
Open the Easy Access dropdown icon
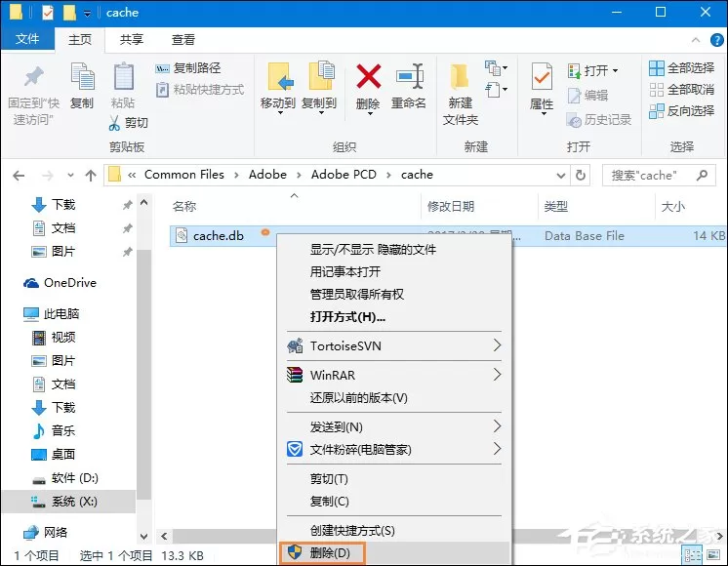(x=496, y=89)
